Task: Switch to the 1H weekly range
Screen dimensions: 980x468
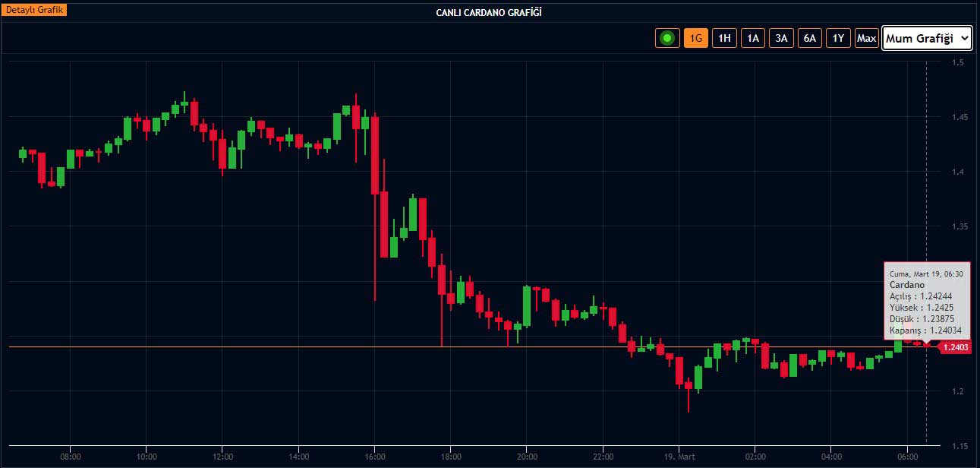Action: 724,38
